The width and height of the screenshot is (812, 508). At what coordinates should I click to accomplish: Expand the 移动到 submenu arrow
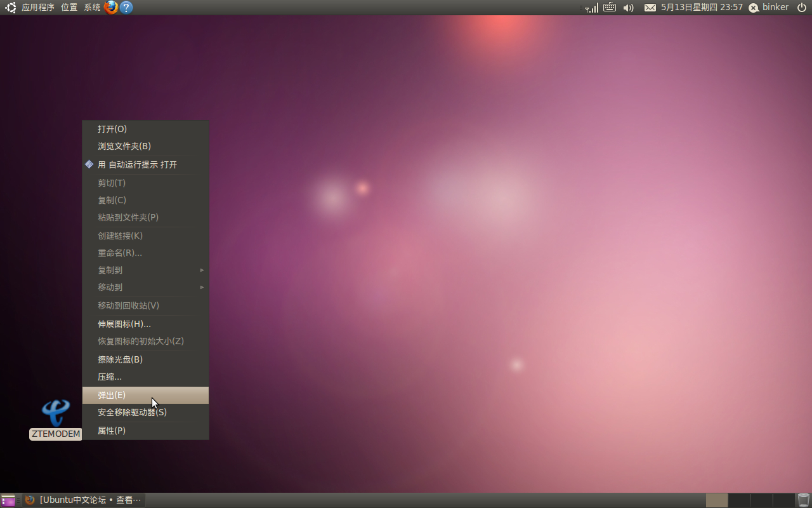[x=202, y=287]
